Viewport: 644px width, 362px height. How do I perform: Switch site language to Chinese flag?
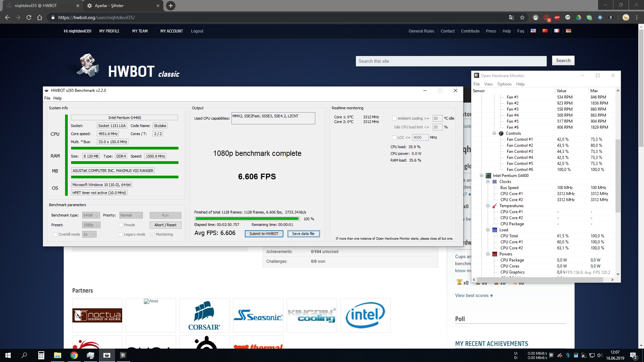click(545, 31)
